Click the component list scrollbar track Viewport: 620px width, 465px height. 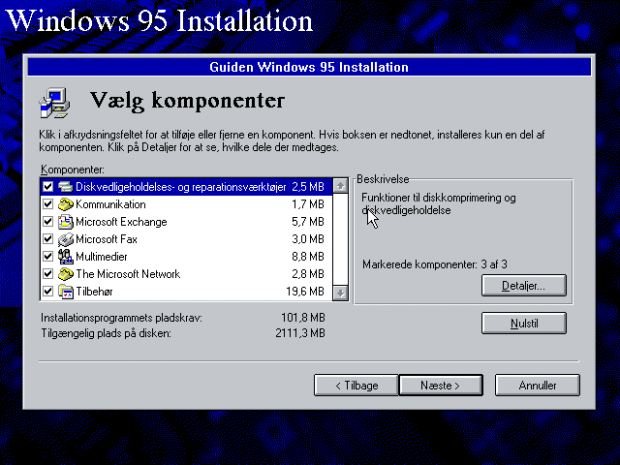click(x=340, y=239)
